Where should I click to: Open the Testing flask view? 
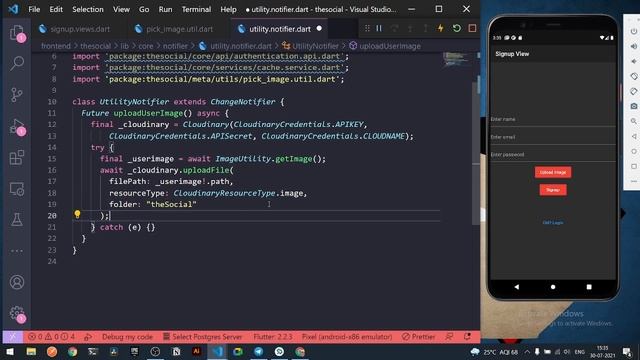point(17,220)
